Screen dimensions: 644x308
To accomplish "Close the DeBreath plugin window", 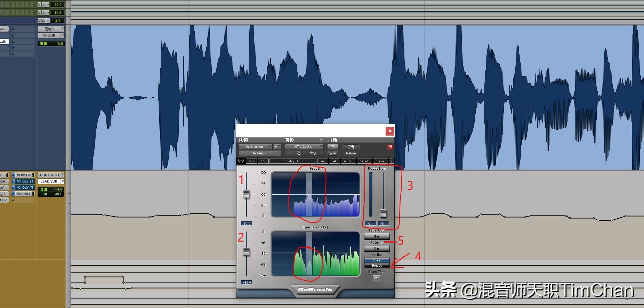I will tap(390, 131).
